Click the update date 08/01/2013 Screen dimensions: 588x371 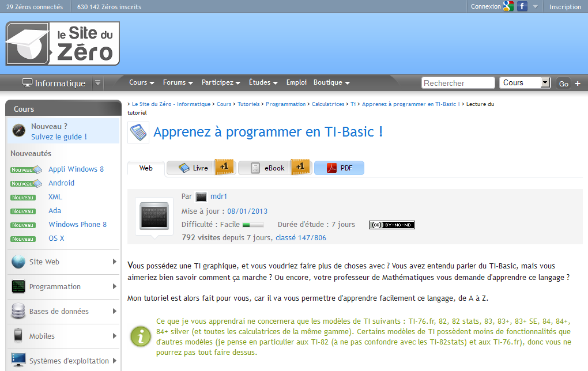click(247, 211)
